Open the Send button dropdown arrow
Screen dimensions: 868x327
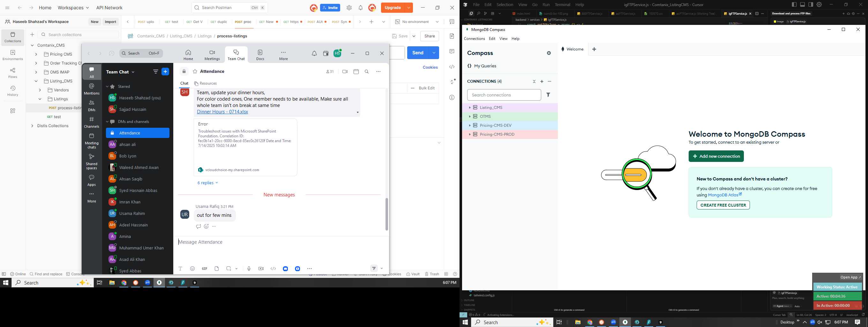434,53
